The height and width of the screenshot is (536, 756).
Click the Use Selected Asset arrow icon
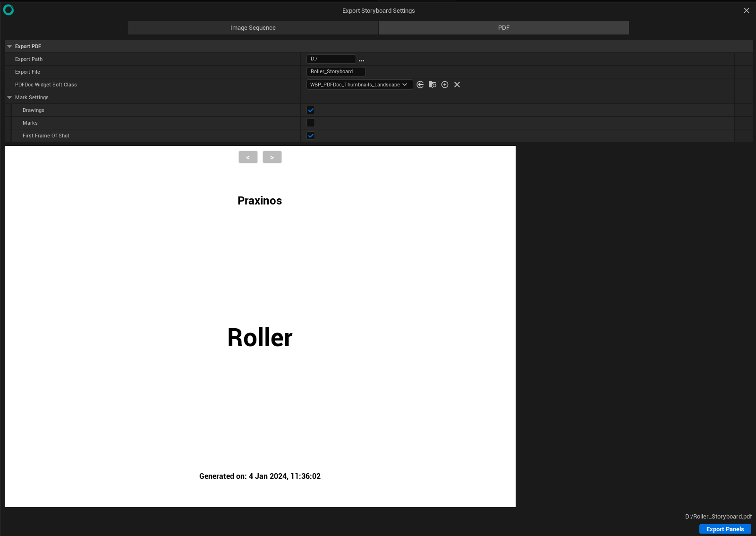click(420, 85)
